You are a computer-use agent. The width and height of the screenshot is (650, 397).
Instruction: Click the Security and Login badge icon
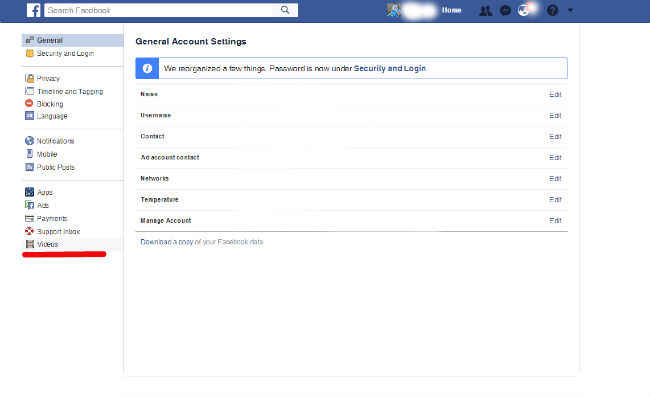[29, 53]
